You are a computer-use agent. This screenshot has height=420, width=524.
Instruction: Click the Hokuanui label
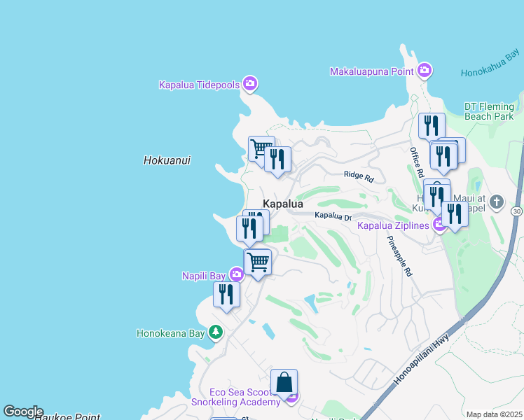click(167, 160)
